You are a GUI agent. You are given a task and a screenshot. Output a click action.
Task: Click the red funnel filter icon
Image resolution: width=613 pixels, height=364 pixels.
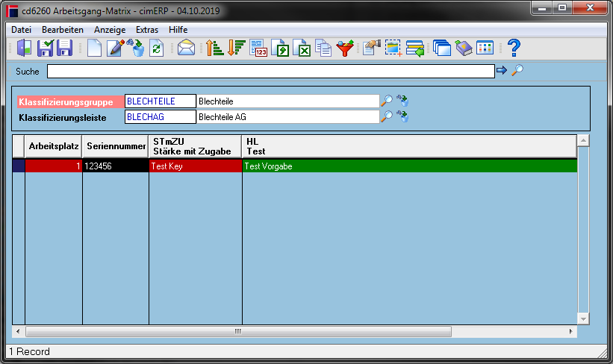345,48
